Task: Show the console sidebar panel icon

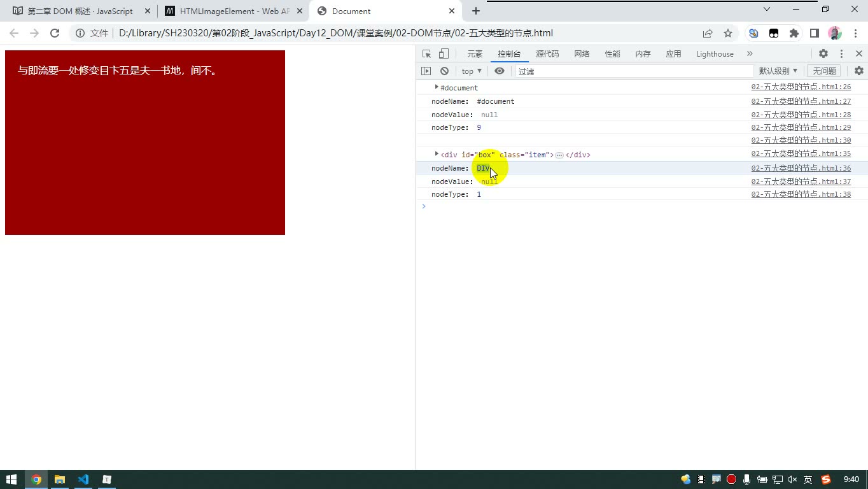Action: (426, 71)
